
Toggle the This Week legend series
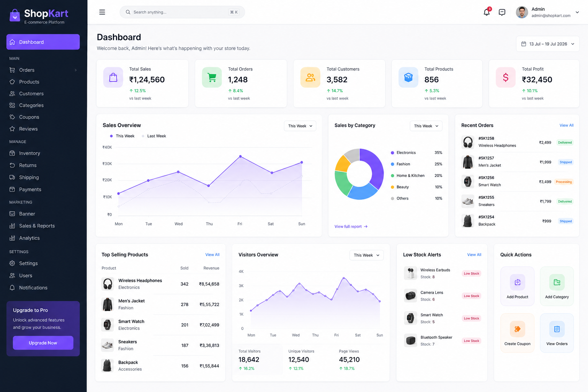tap(122, 136)
